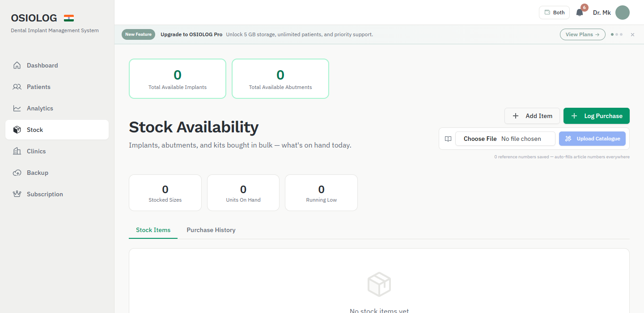Open notifications bell with badge 6

(x=580, y=13)
